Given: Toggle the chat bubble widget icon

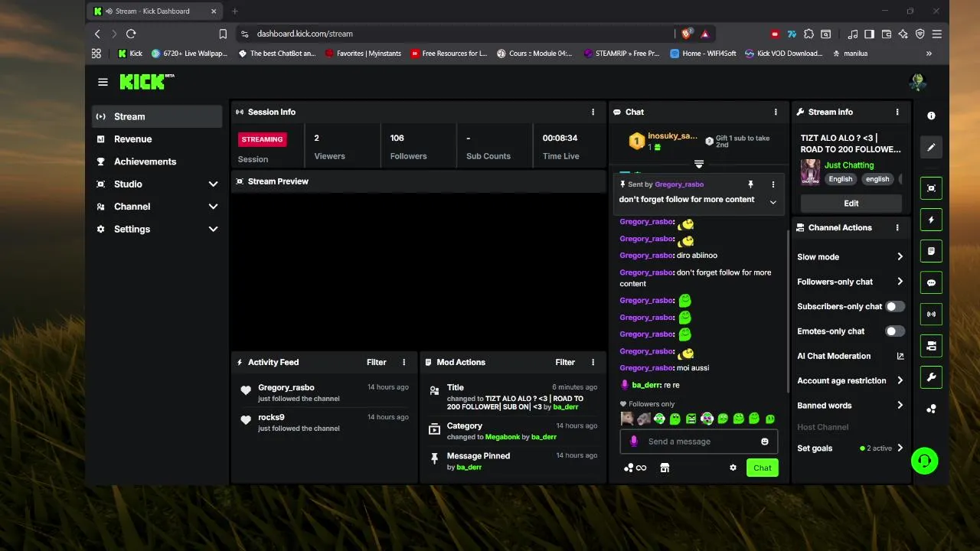Looking at the screenshot, I should pyautogui.click(x=931, y=282).
